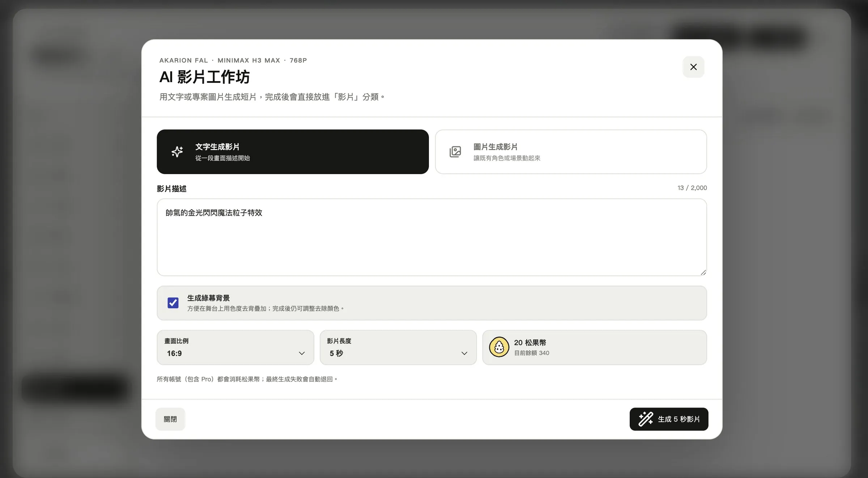This screenshot has width=868, height=478.
Task: Click the 生成 5 秒影片 button
Action: tap(669, 419)
